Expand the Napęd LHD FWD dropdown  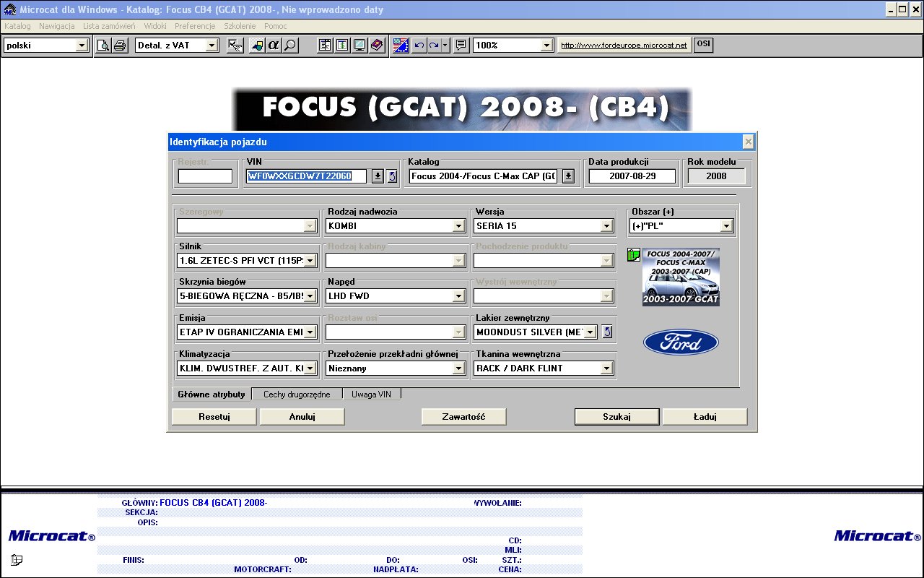pos(458,296)
